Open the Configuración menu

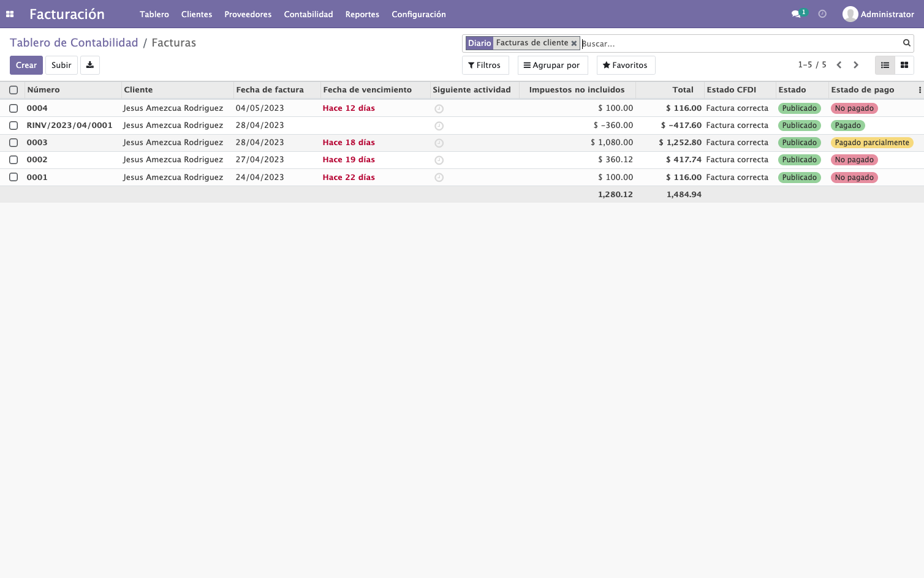click(x=419, y=14)
